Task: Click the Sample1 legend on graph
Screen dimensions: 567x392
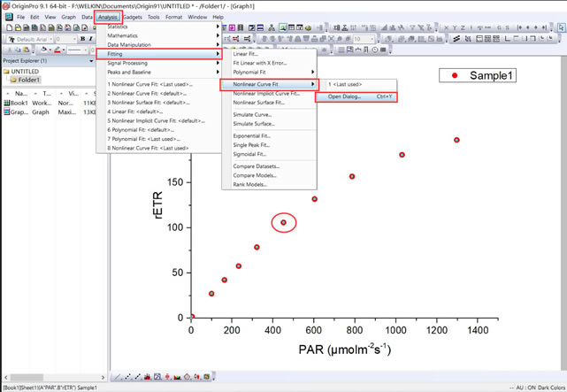Action: 478,76
